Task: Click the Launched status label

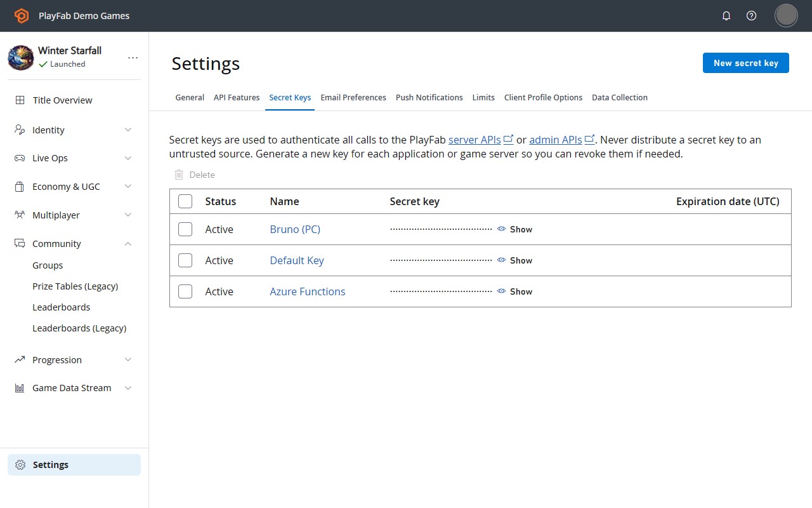Action: pyautogui.click(x=67, y=64)
